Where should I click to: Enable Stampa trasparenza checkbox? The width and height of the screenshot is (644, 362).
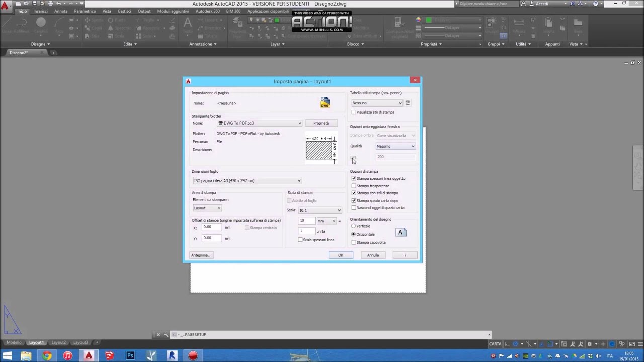(x=354, y=186)
